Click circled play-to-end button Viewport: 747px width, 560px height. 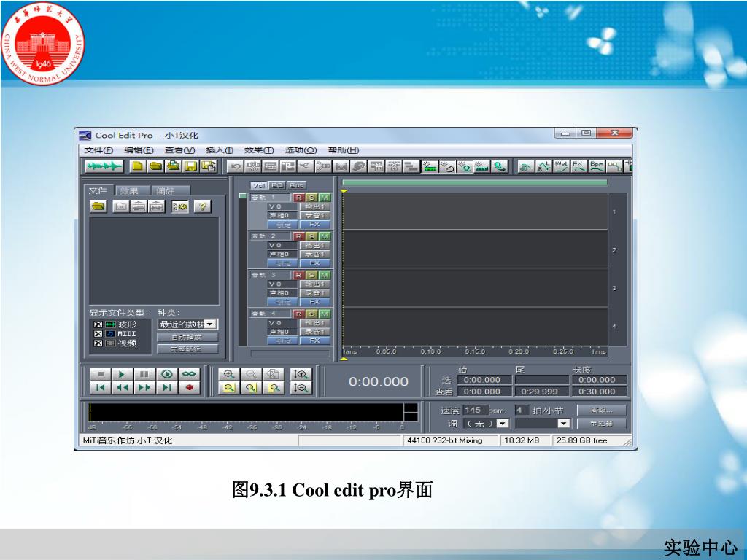[x=167, y=374]
